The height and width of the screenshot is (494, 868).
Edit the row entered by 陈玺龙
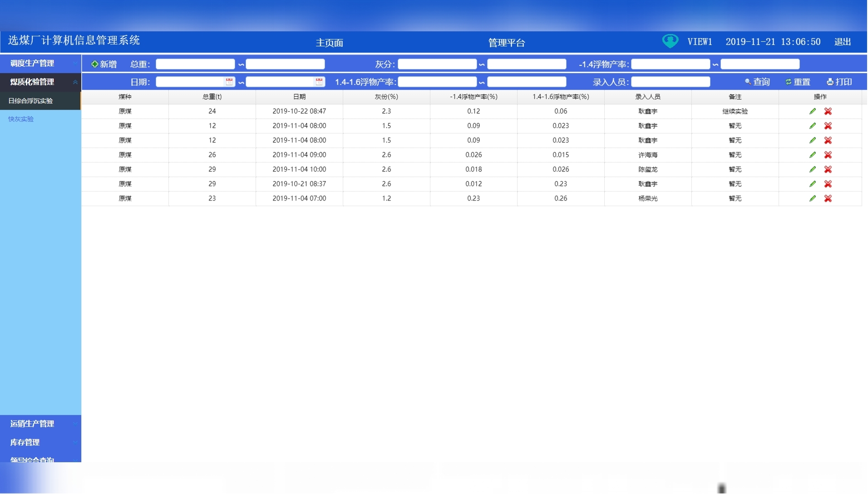coord(813,170)
